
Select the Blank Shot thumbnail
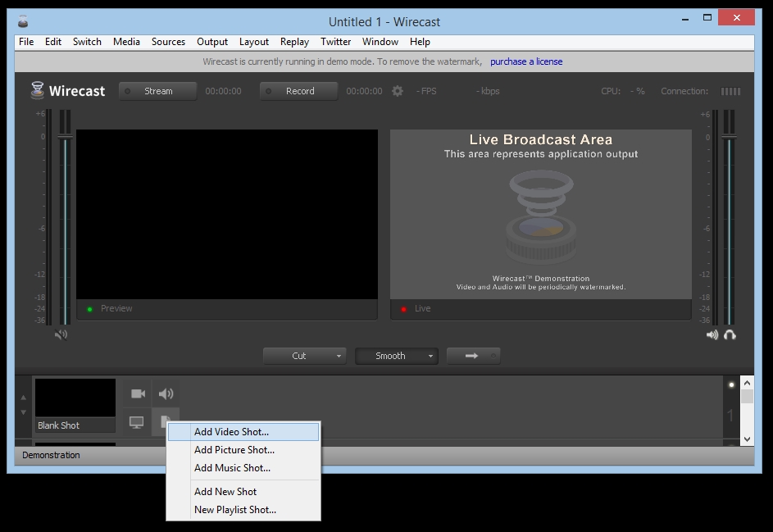pyautogui.click(x=75, y=398)
